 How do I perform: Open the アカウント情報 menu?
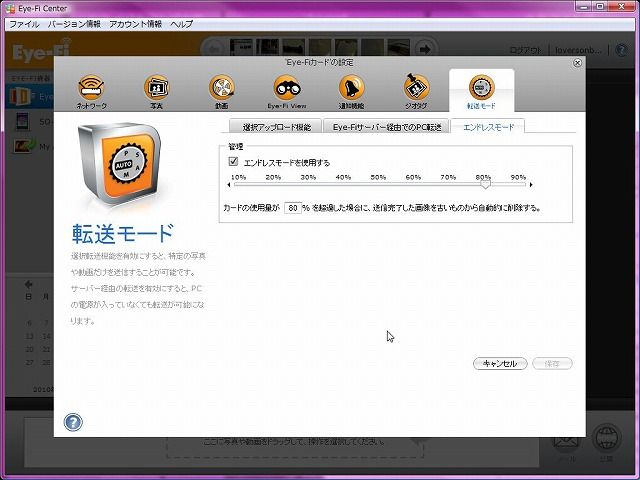point(136,24)
